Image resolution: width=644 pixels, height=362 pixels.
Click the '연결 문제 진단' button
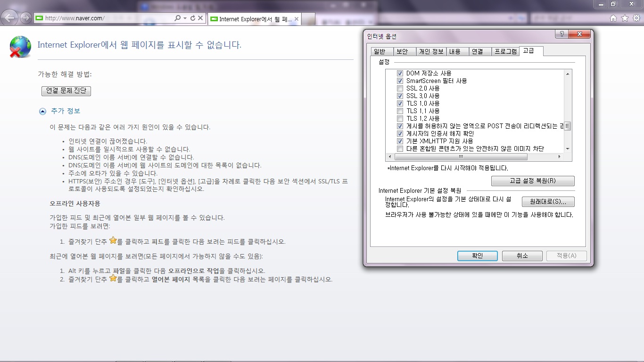click(66, 90)
